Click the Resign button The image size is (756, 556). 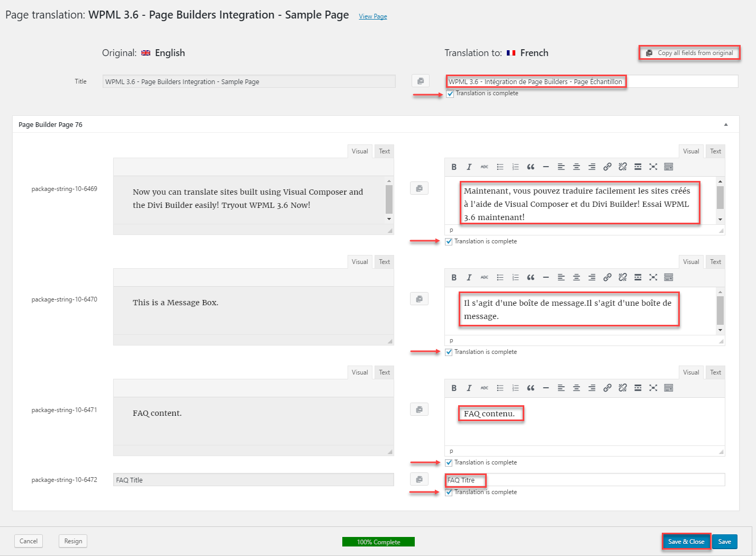point(73,541)
